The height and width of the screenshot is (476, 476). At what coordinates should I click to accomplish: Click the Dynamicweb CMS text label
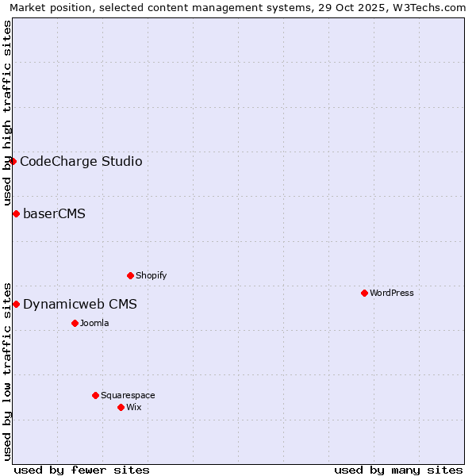[x=79, y=305]
